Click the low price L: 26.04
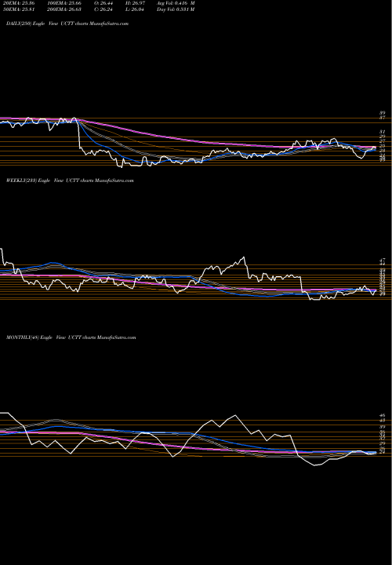Viewport: 392px width, 565px height. click(135, 9)
